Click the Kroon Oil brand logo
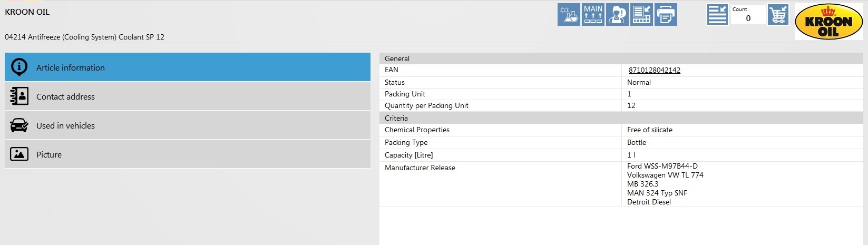 click(x=828, y=22)
